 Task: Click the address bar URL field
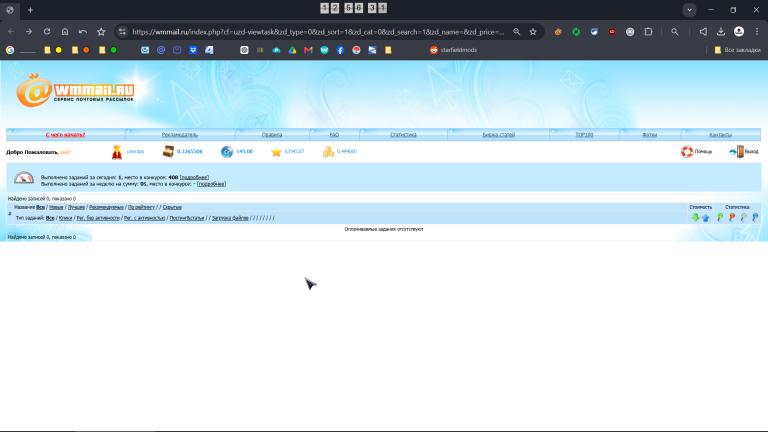point(318,32)
